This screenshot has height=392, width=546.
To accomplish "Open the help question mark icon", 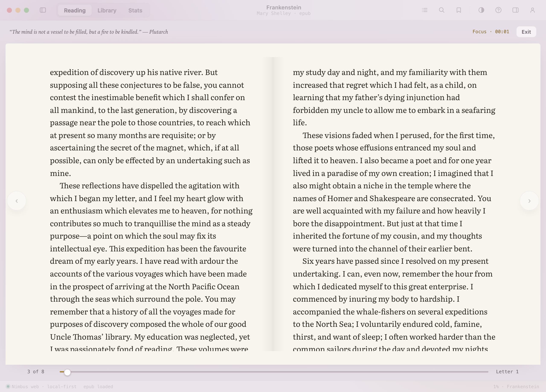I will (498, 10).
